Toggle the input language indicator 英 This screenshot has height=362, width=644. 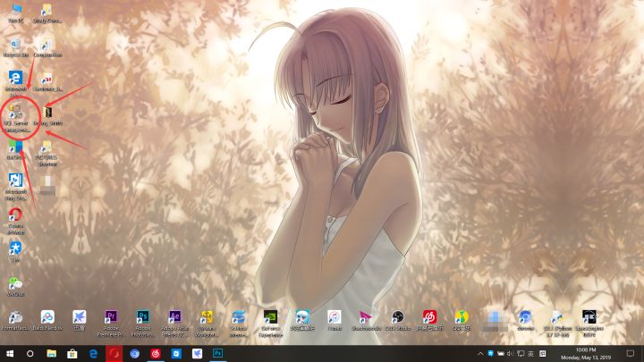[530, 354]
